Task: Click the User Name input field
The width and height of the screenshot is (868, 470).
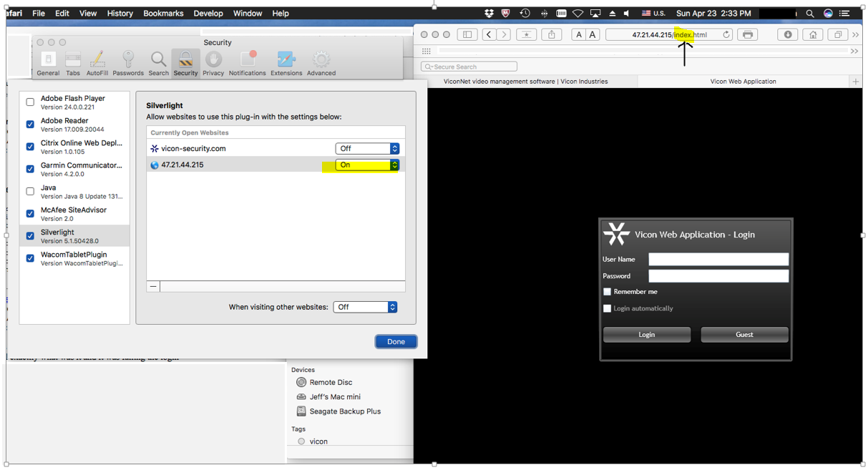Action: 718,259
